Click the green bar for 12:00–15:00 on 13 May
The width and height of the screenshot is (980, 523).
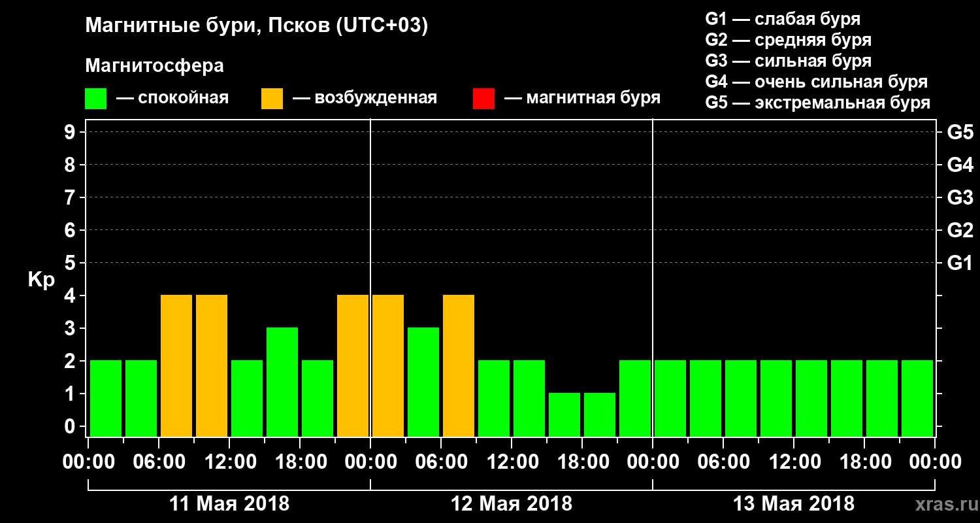point(811,398)
